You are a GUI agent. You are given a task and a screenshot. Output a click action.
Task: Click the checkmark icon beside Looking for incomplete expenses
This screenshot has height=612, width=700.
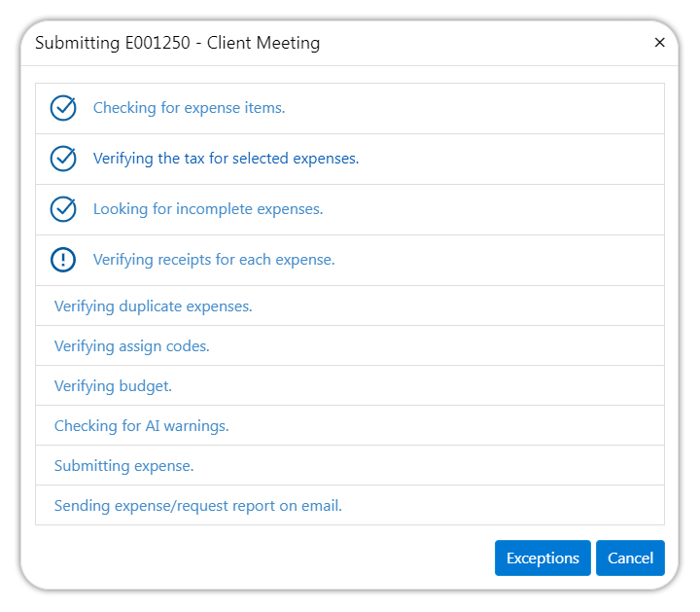click(63, 209)
